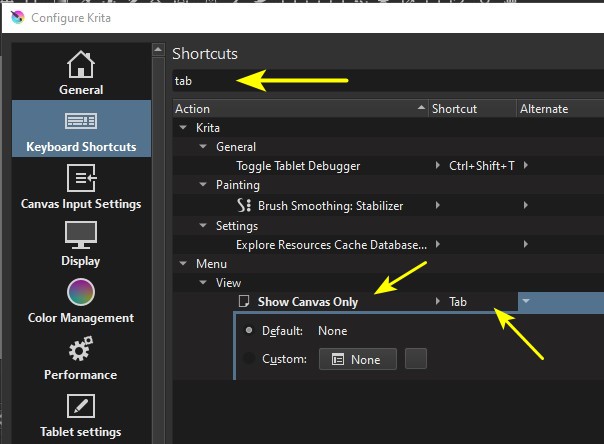604x444 pixels.
Task: Expand Brush Smoothing: Stabilizer shortcut arrow
Action: pos(438,205)
